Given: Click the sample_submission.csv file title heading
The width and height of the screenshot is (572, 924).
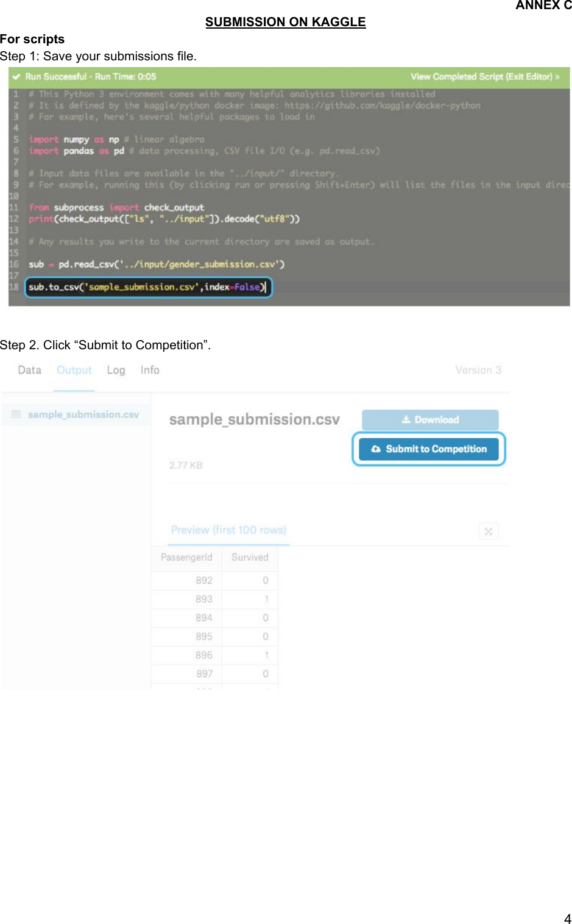Looking at the screenshot, I should [x=255, y=419].
